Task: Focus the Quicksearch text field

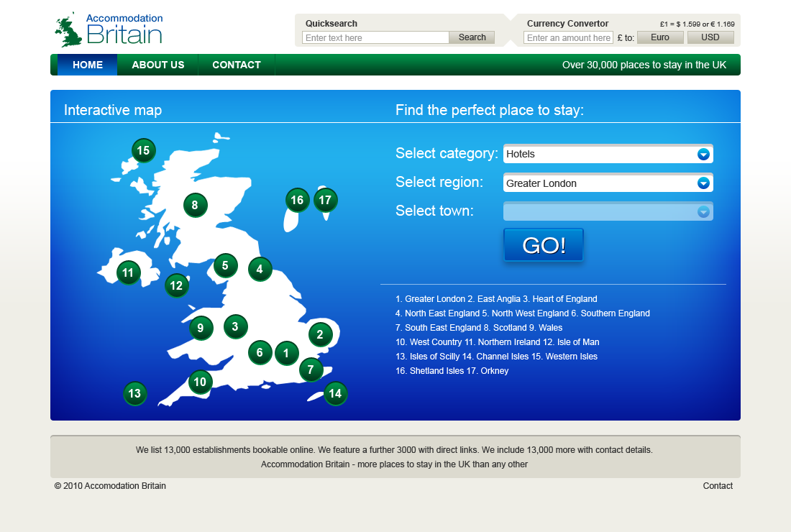Action: point(375,37)
